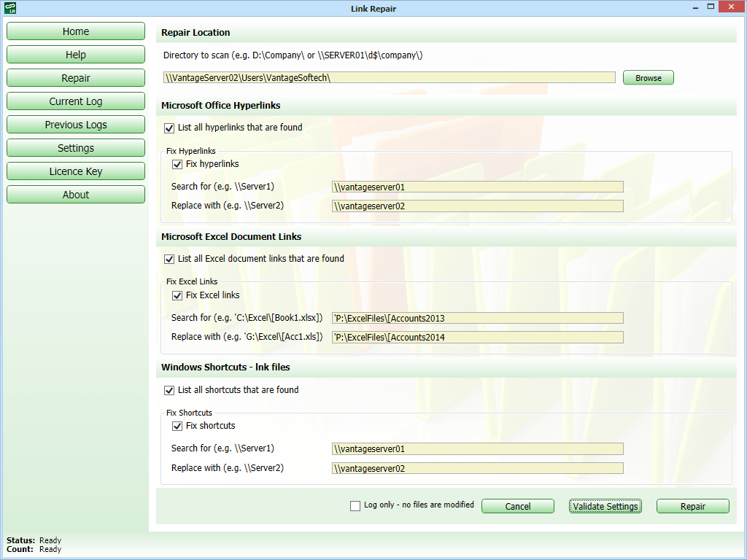Open the Licence Key page
The height and width of the screenshot is (560, 747).
(75, 171)
